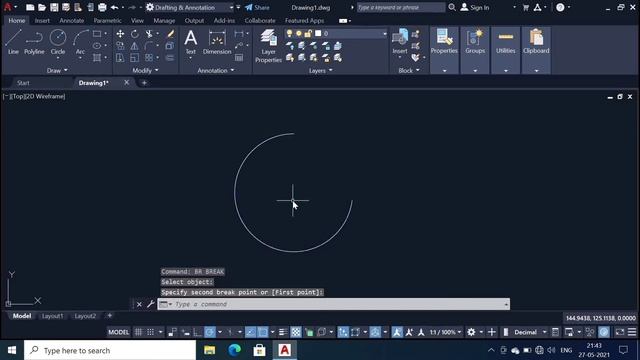Click the Plot printer icon

[102, 7]
